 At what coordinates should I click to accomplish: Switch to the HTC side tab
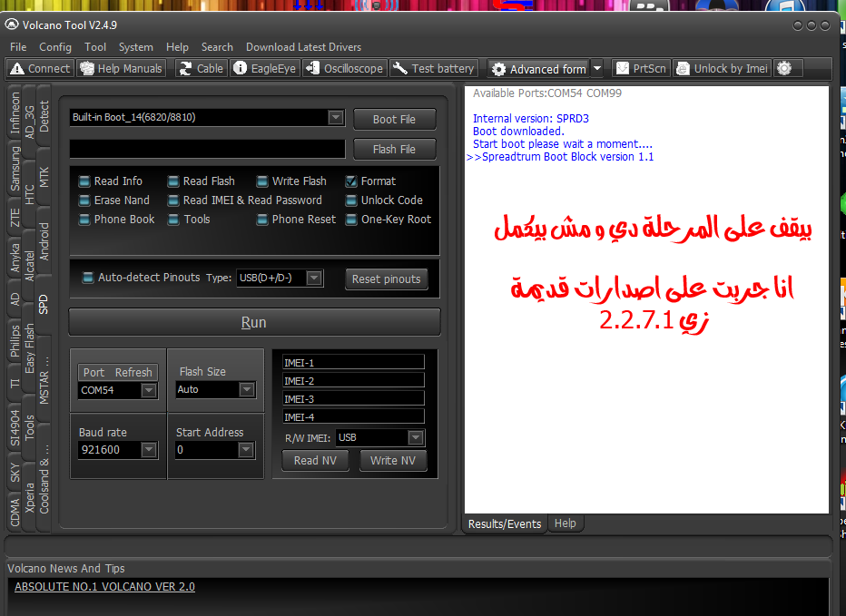pyautogui.click(x=29, y=195)
